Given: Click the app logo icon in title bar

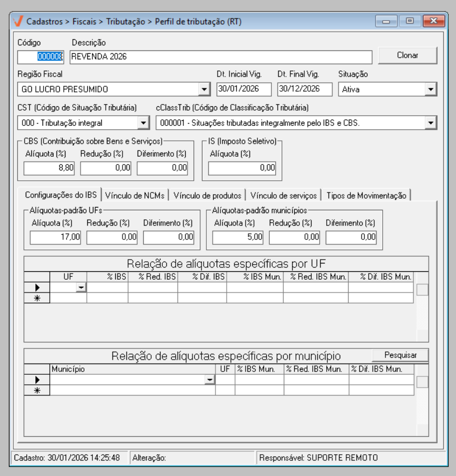Looking at the screenshot, I should point(18,22).
